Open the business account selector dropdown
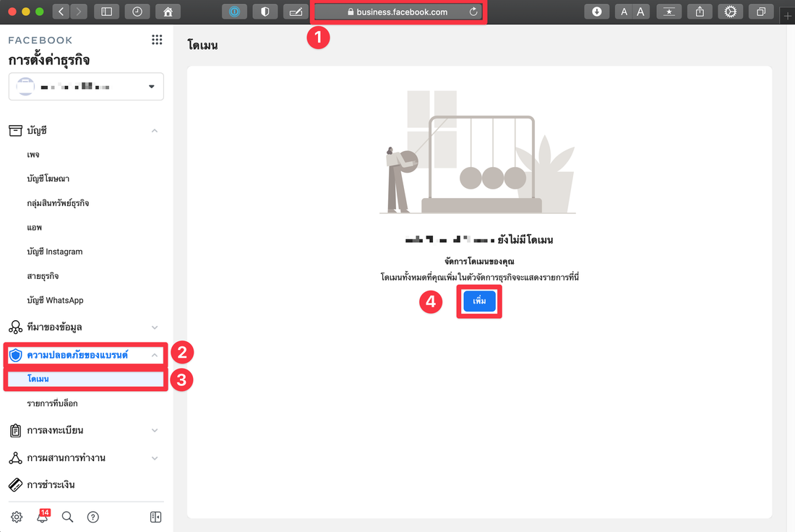Screen dimensions: 795x532 [86, 86]
